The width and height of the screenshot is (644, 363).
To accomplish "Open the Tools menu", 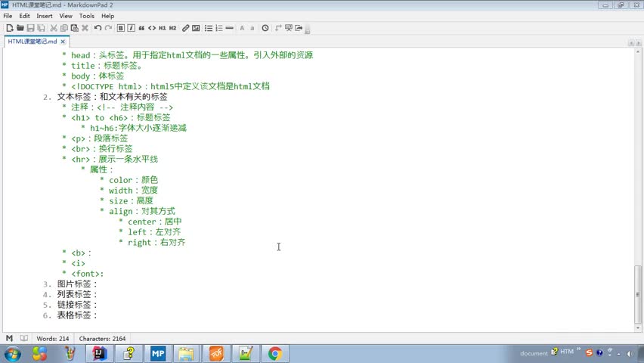I will tap(87, 16).
